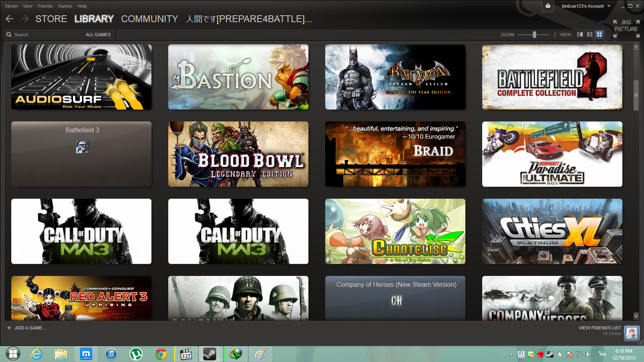644x362 pixels.
Task: Open the Help menu
Action: (x=82, y=6)
